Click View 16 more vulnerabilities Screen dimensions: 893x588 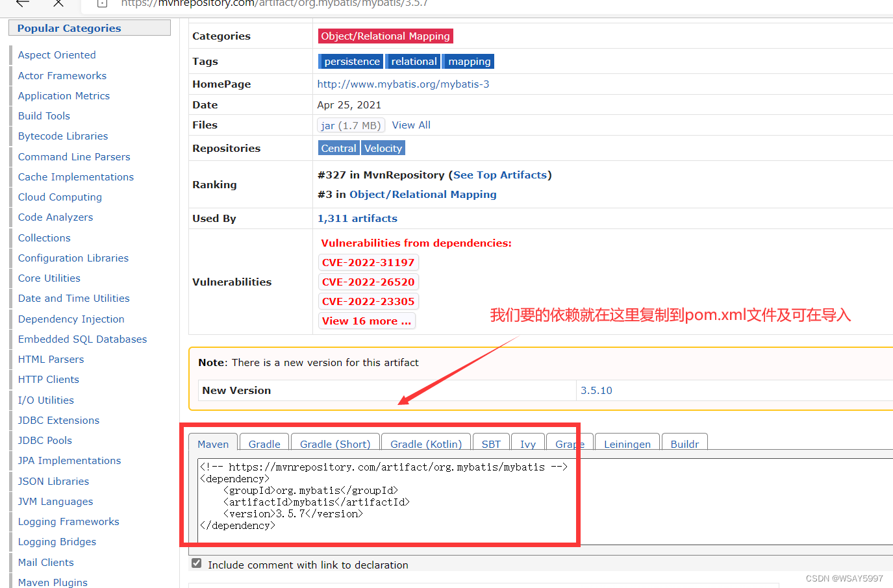click(x=366, y=321)
